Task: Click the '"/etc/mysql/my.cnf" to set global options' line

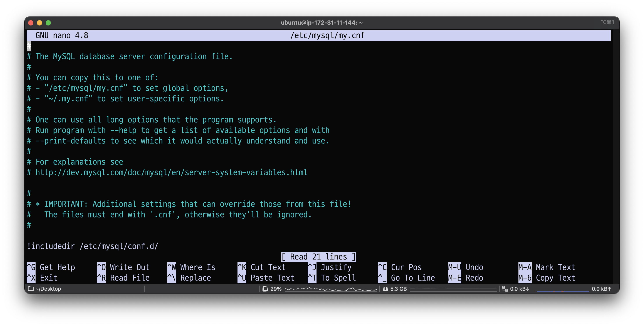Action: coord(128,88)
